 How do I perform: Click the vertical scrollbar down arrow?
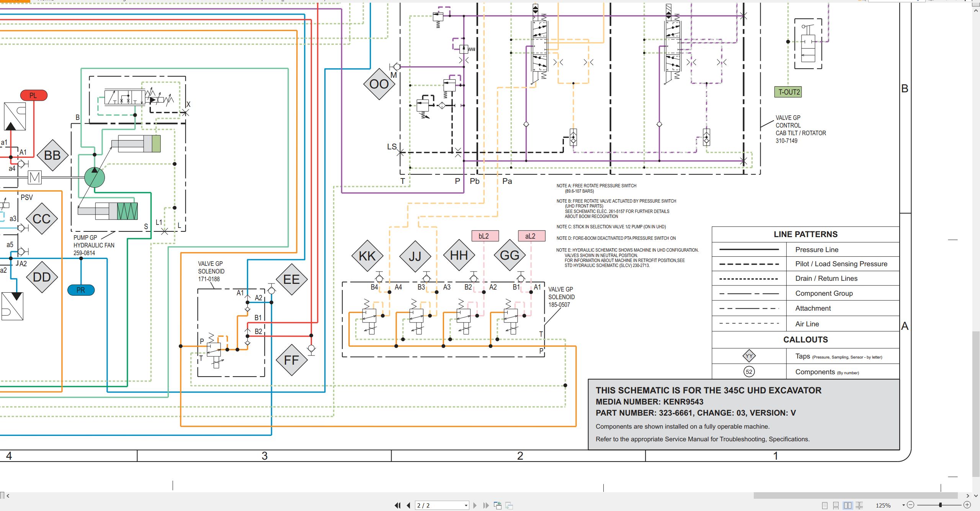tap(976, 495)
